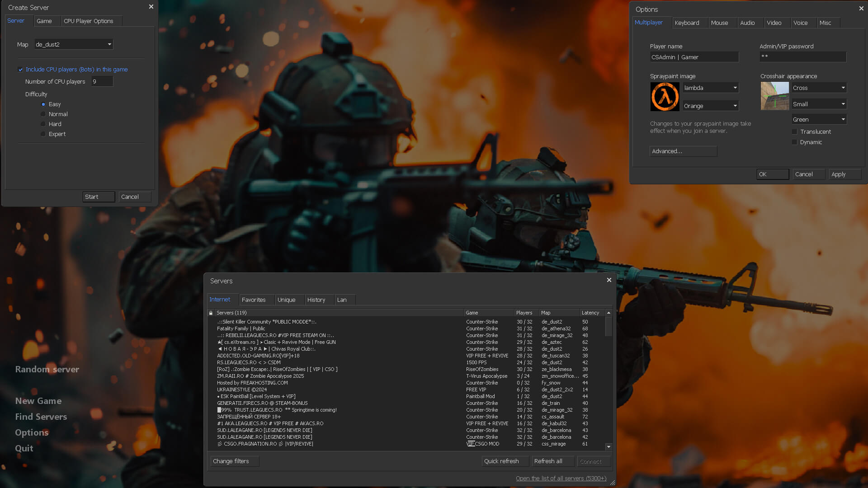
Task: Select the Hard difficulty radio button
Action: (43, 124)
